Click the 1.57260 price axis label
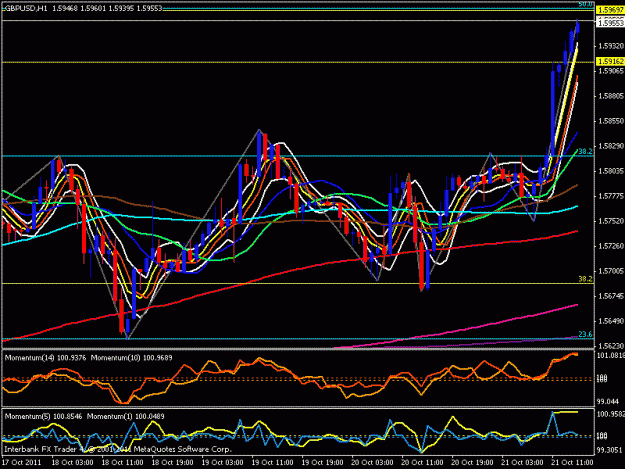625x469 pixels. [611, 246]
